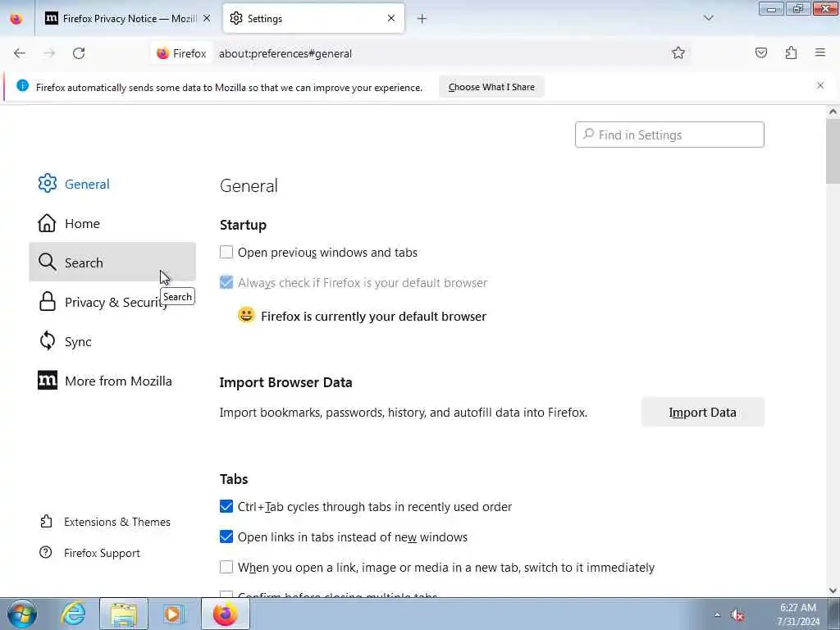Click the Startup section heading

[x=243, y=225]
